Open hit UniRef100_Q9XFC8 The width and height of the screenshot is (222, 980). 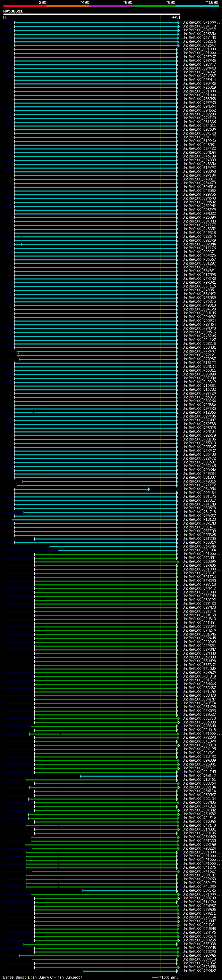click(x=199, y=26)
